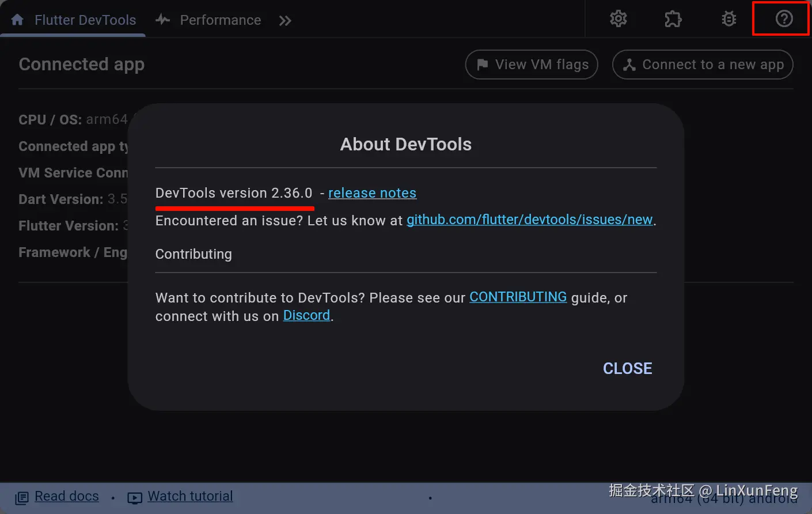
Task: Click the Connected app heading
Action: [x=82, y=65]
